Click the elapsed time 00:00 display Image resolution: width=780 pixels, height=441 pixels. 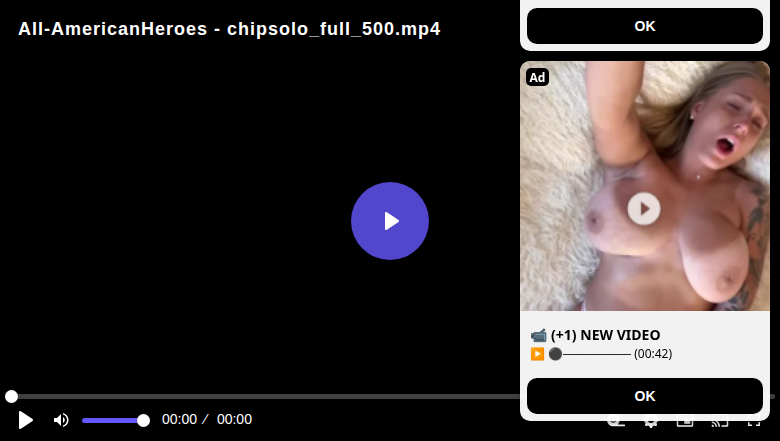point(180,420)
